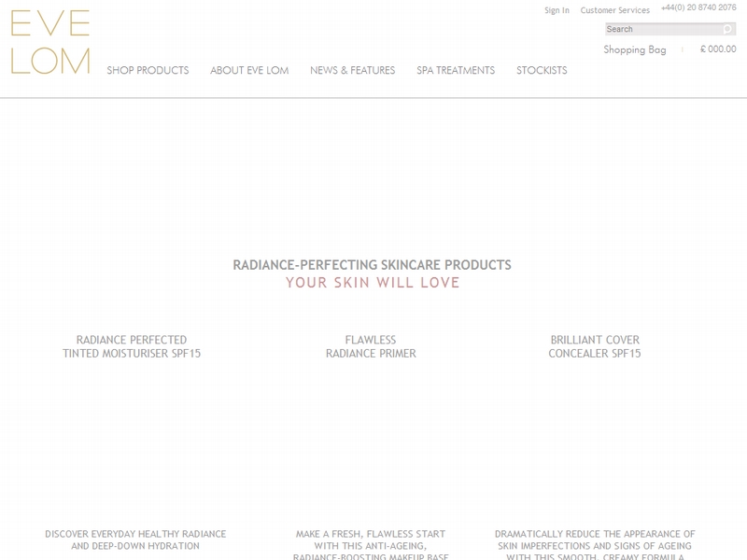747x560 pixels.
Task: Open Radiance Perfected Tinted Moisturiser SPF15 title
Action: click(x=132, y=346)
